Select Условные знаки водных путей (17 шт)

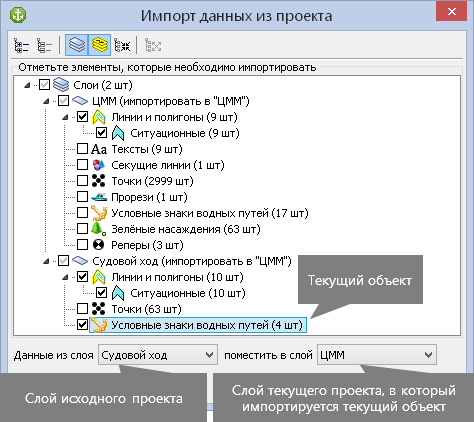[x=210, y=213]
